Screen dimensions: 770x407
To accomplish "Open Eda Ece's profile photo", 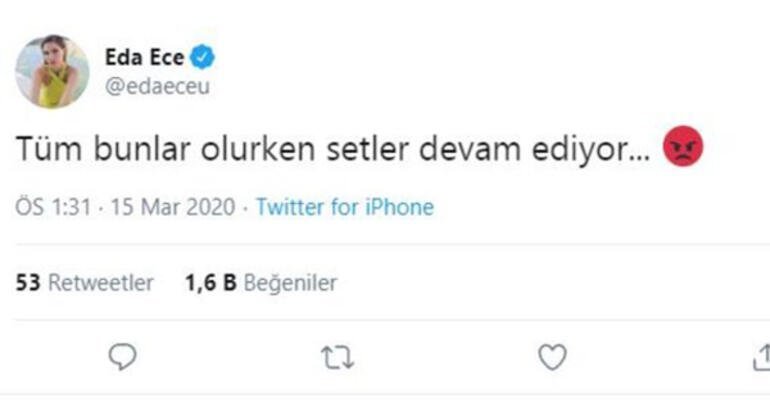I will click(52, 71).
